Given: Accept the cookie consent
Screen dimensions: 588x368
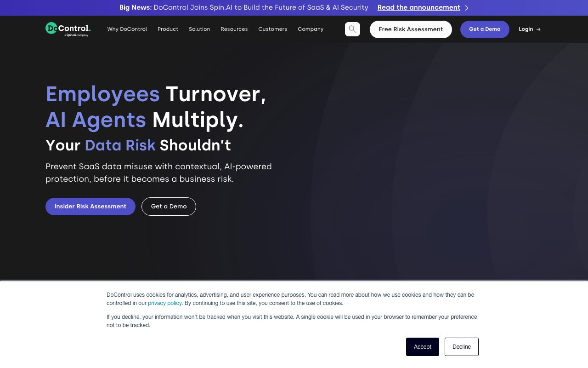Looking at the screenshot, I should pyautogui.click(x=423, y=347).
